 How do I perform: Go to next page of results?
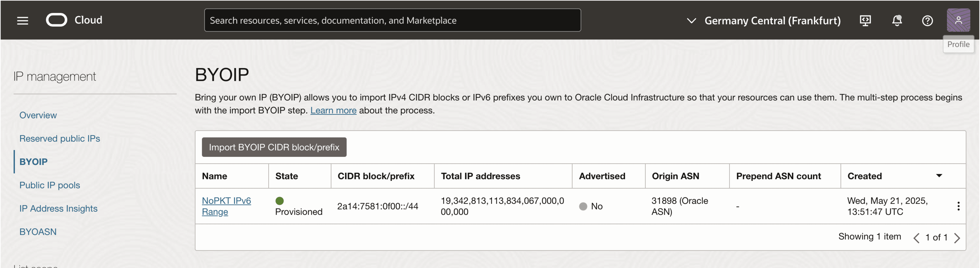[x=957, y=238]
